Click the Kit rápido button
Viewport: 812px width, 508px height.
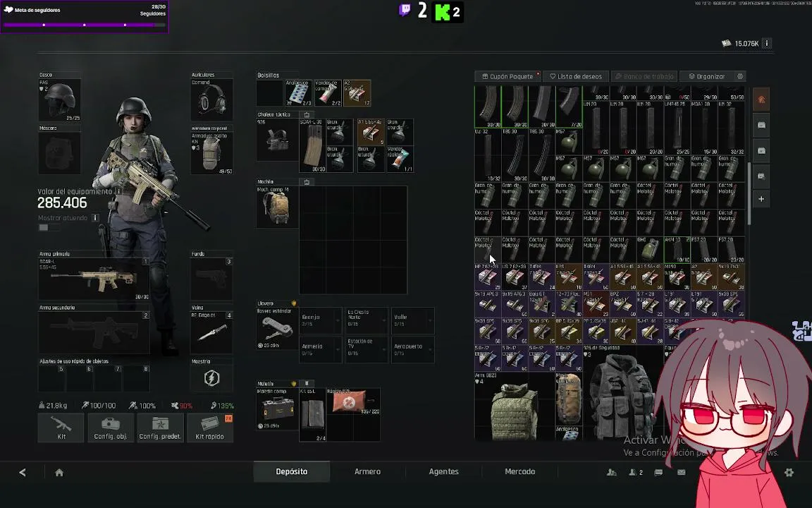click(210, 428)
